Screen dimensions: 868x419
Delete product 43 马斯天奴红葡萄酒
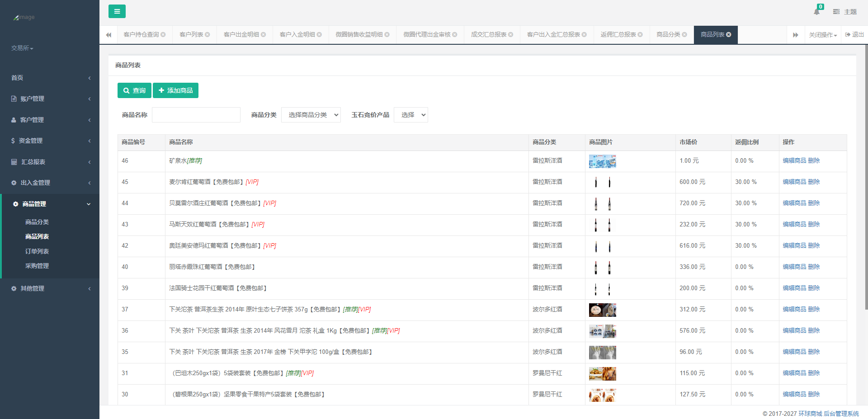(814, 224)
